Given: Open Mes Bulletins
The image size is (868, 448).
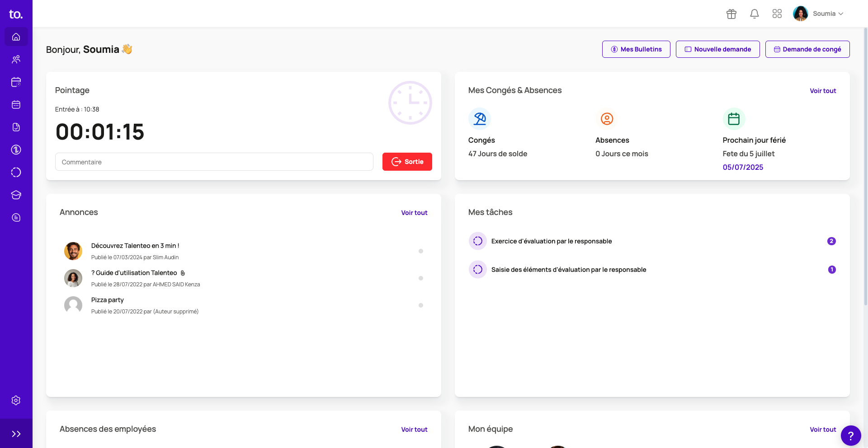Looking at the screenshot, I should tap(636, 49).
